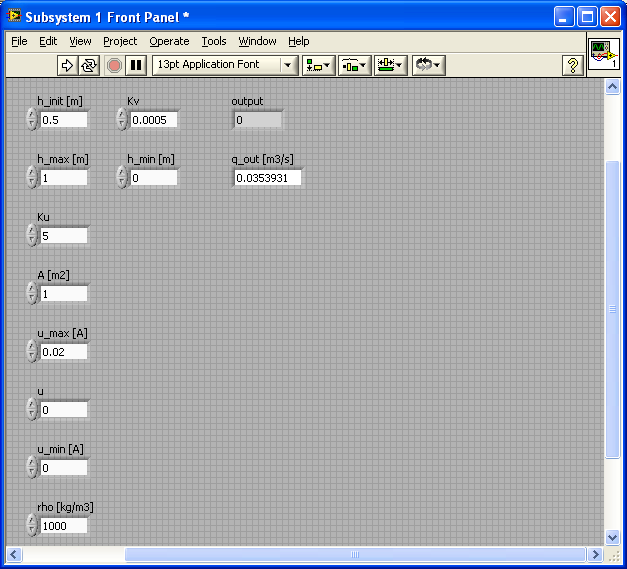This screenshot has width=627, height=569.
Task: Click the h_min increment/decrement stepper
Action: (122, 178)
